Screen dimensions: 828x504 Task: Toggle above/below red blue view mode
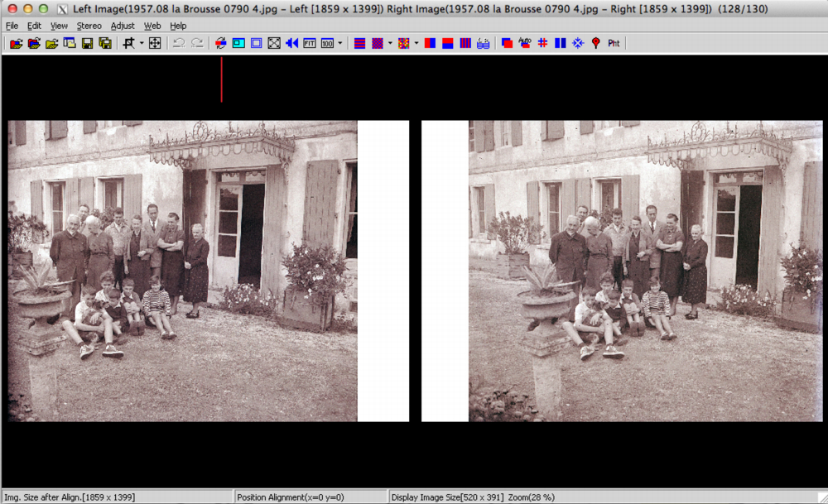tap(447, 43)
